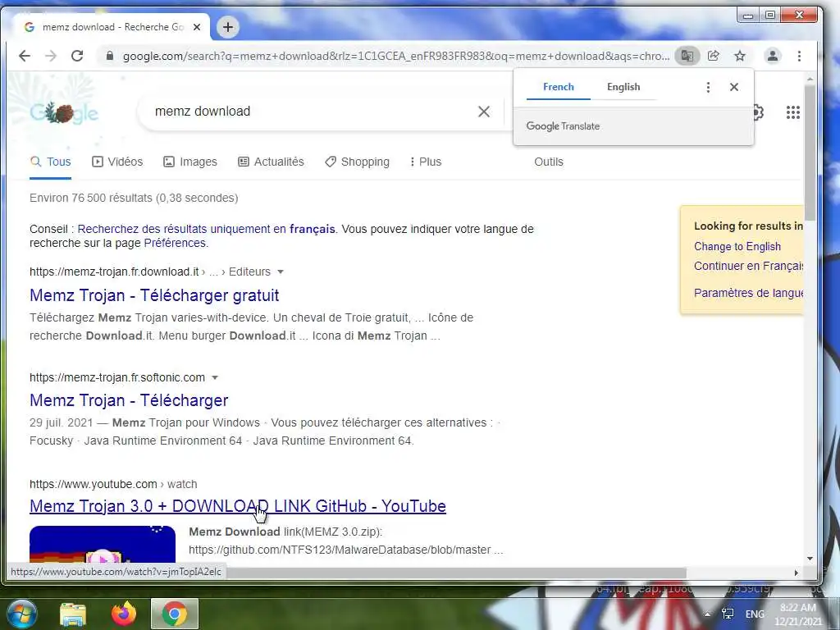The height and width of the screenshot is (630, 840).
Task: Switch to the Shopping results tab
Action: tap(358, 162)
